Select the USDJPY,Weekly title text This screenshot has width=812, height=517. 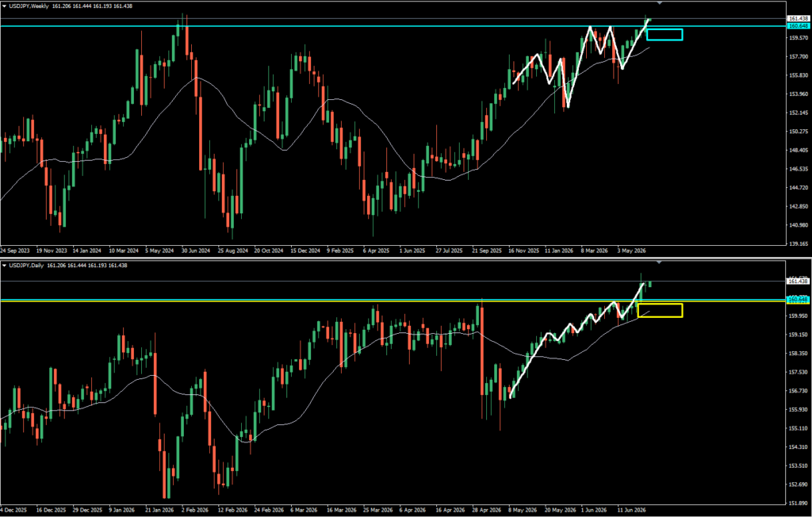[x=29, y=6]
